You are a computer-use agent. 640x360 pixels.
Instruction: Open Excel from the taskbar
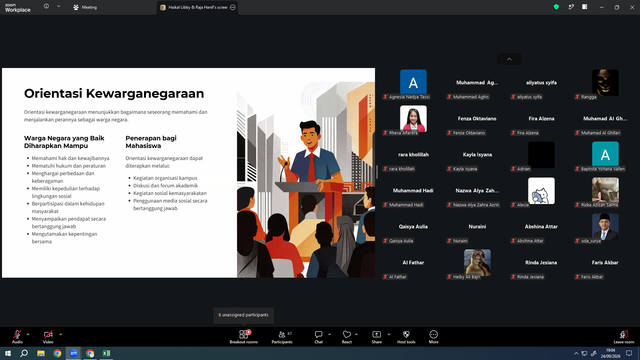[106, 353]
